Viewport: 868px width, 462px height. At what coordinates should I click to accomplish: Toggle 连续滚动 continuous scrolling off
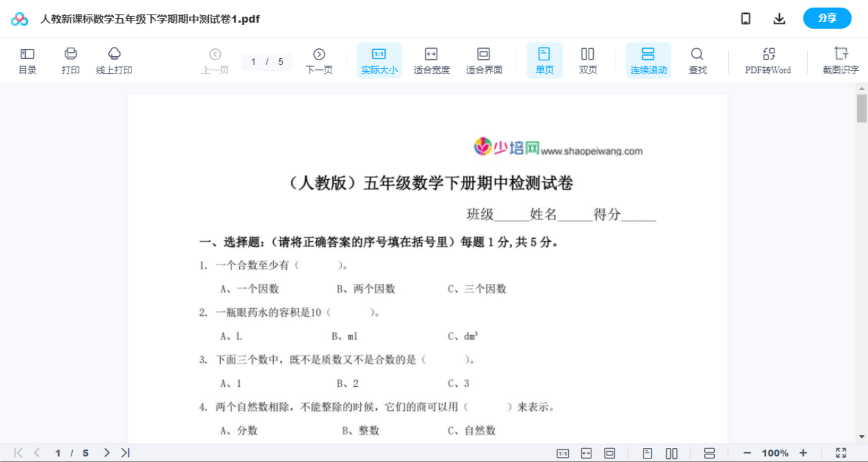[x=648, y=60]
